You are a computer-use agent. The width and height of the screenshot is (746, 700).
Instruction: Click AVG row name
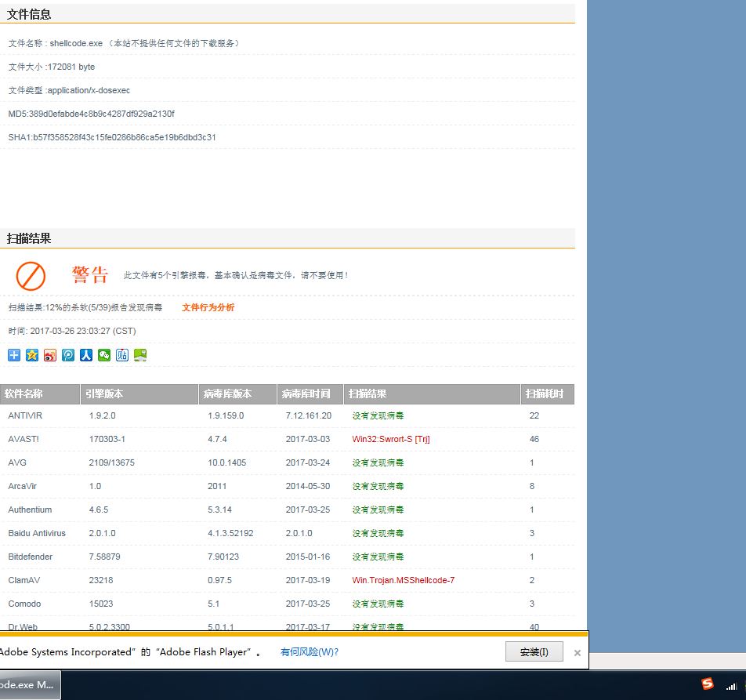[x=17, y=462]
